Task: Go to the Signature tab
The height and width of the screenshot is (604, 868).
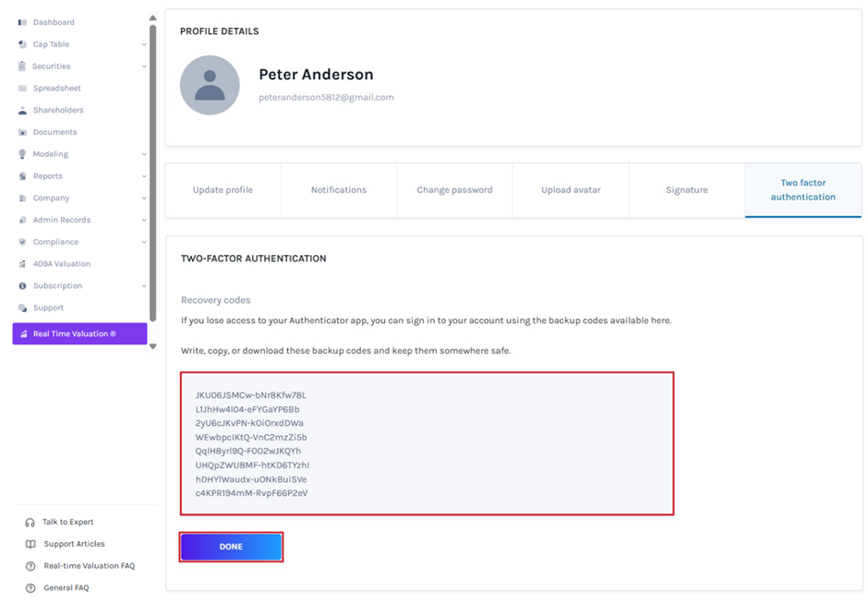Action: (686, 190)
